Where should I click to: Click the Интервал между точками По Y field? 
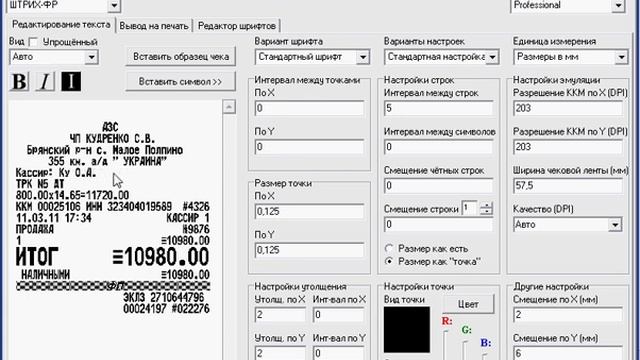pos(309,147)
